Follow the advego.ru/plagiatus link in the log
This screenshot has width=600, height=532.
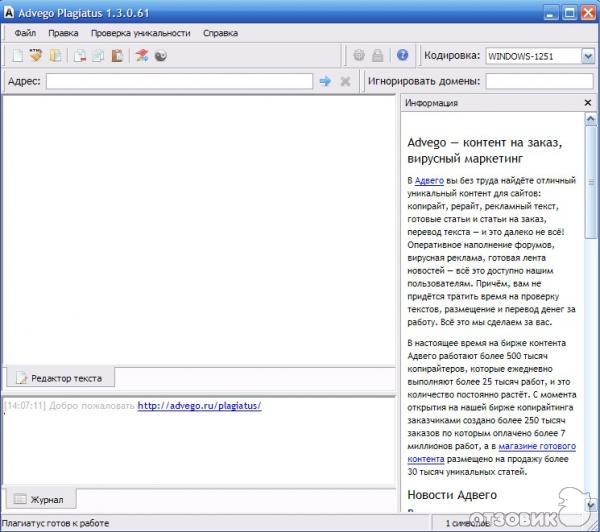click(199, 406)
